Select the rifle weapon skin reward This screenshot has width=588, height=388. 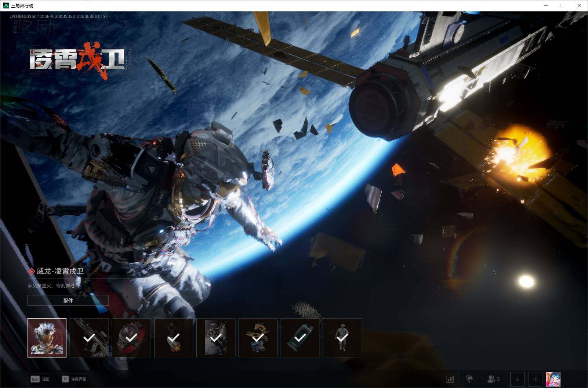pos(89,338)
